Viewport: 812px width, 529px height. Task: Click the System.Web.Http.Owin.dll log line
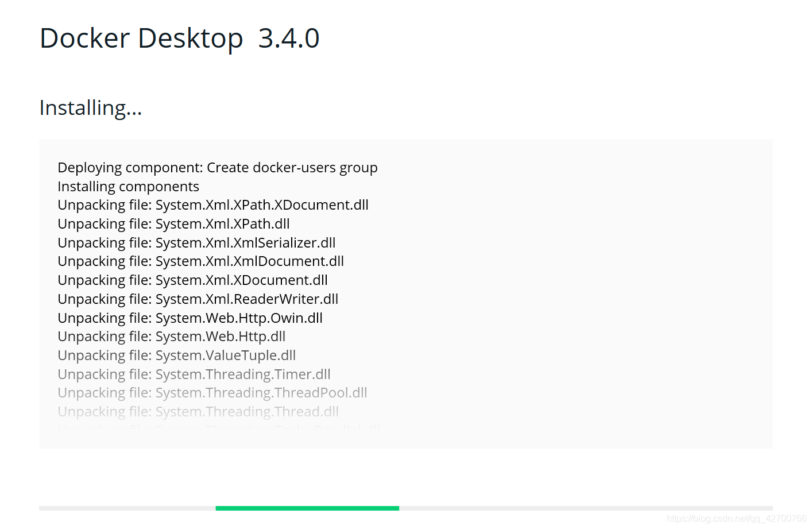pyautogui.click(x=190, y=318)
